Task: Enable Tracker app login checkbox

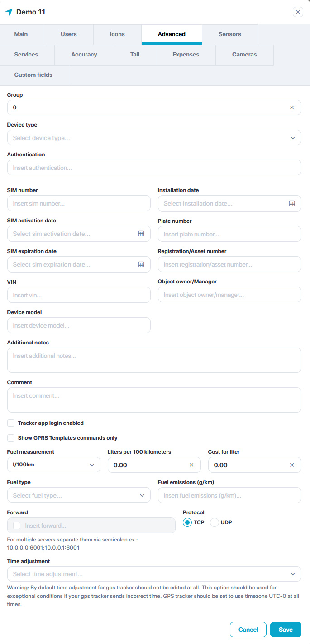Action: coord(11,423)
